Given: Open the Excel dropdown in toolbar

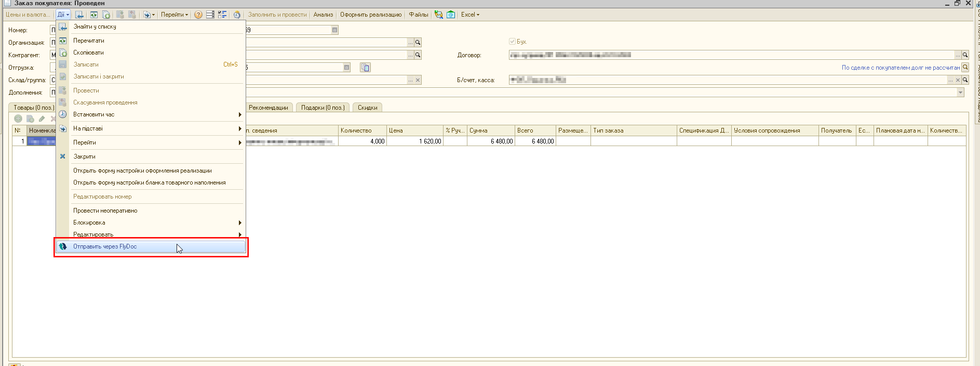Looking at the screenshot, I should pyautogui.click(x=470, y=15).
